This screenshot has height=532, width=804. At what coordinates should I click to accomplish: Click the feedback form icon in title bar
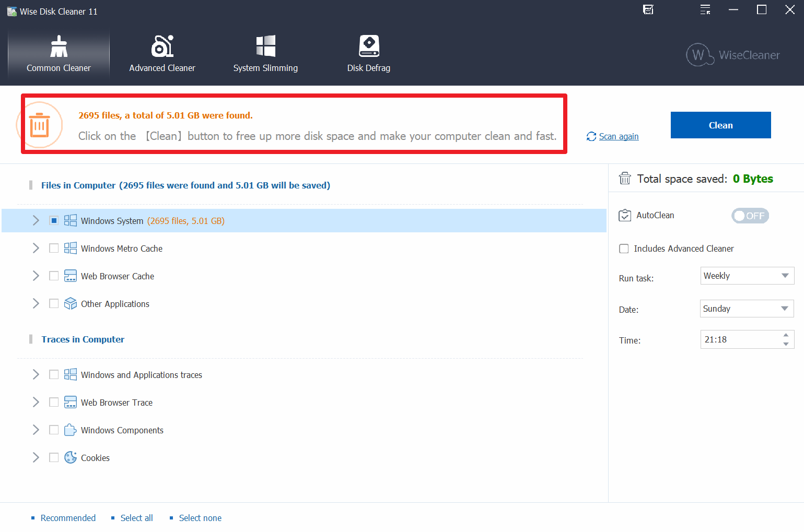click(648, 9)
